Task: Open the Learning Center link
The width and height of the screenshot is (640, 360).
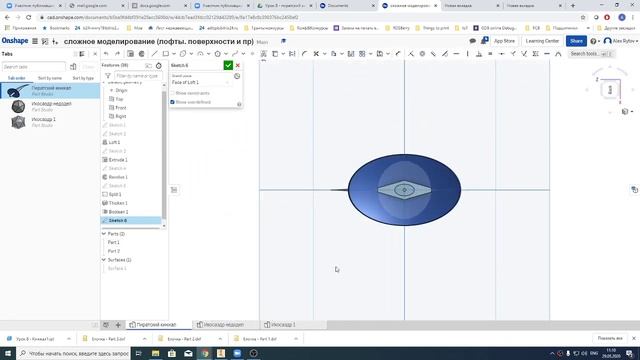Action: click(542, 41)
